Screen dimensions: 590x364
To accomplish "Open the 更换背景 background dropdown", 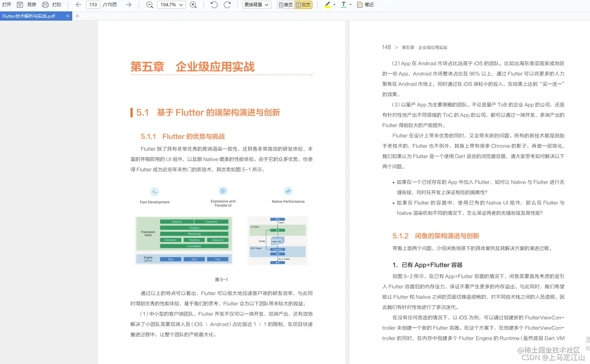I will coord(256,5).
